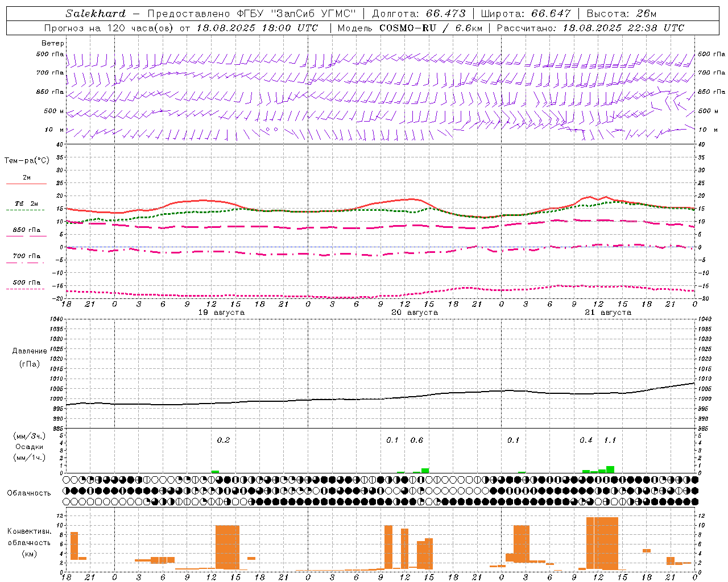Viewport: 728px width, 582px height.
Task: Click the green precipitation bar under "0.6"
Action: (425, 471)
